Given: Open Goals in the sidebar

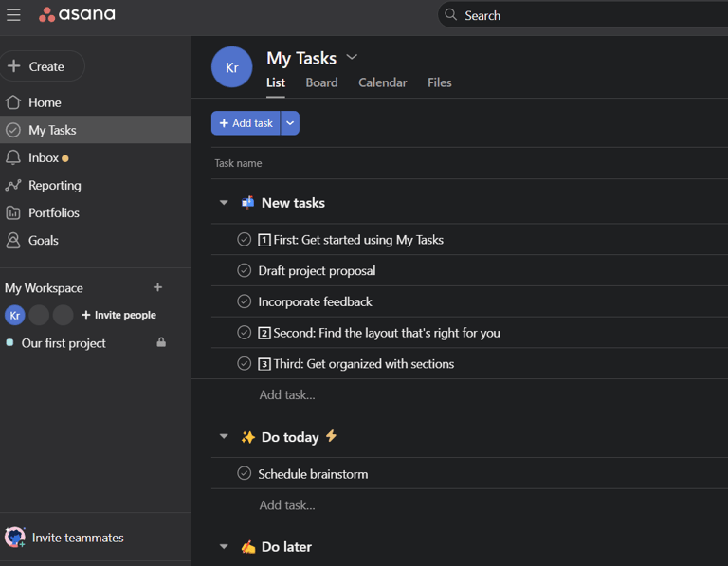Looking at the screenshot, I should pyautogui.click(x=95, y=240).
